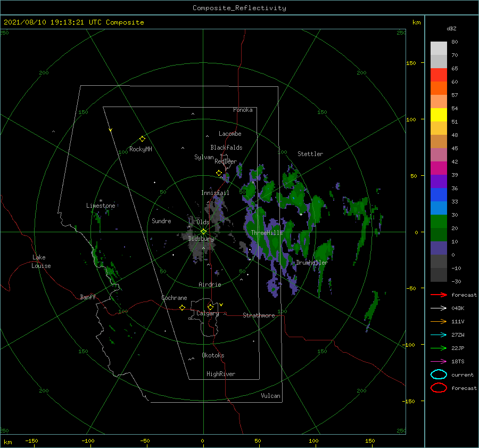Click the yellow V marker east of Calgary
The height and width of the screenshot is (448, 479).
click(x=221, y=305)
